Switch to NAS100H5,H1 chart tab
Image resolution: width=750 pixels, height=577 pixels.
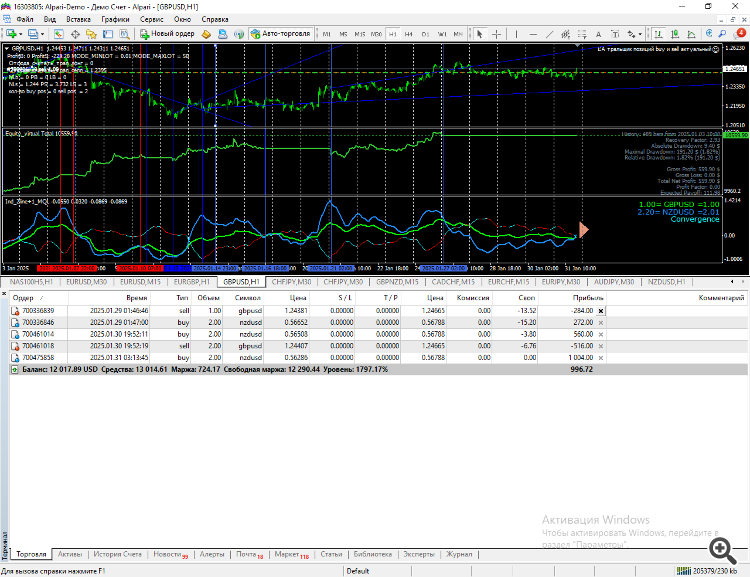coord(32,282)
